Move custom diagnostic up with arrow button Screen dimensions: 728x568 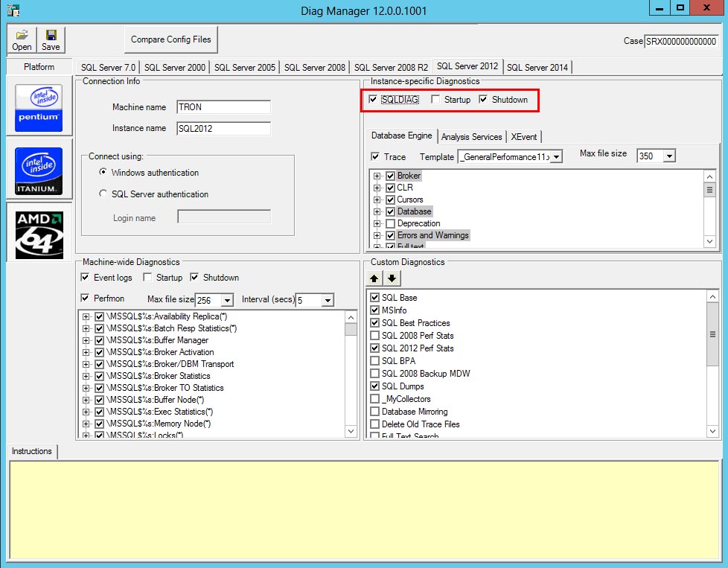coord(374,278)
